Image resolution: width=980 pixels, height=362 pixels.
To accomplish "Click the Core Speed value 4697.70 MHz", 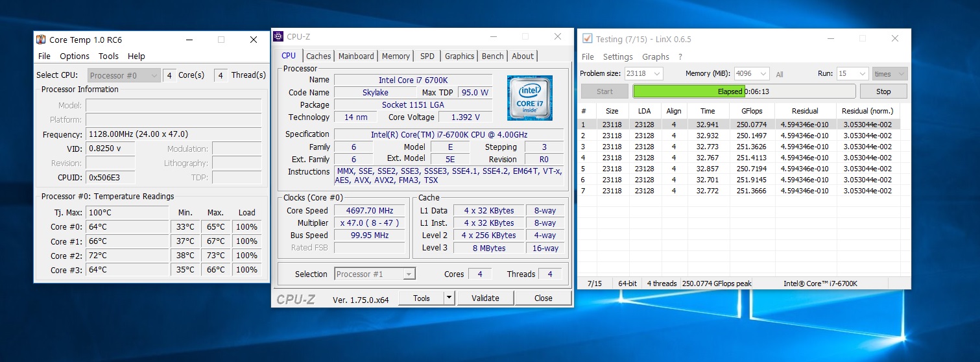I will pos(370,211).
